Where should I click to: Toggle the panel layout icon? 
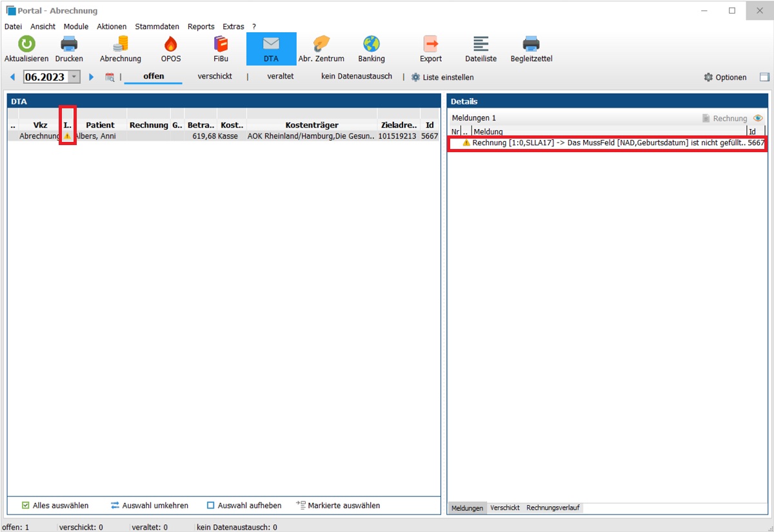[x=764, y=77]
